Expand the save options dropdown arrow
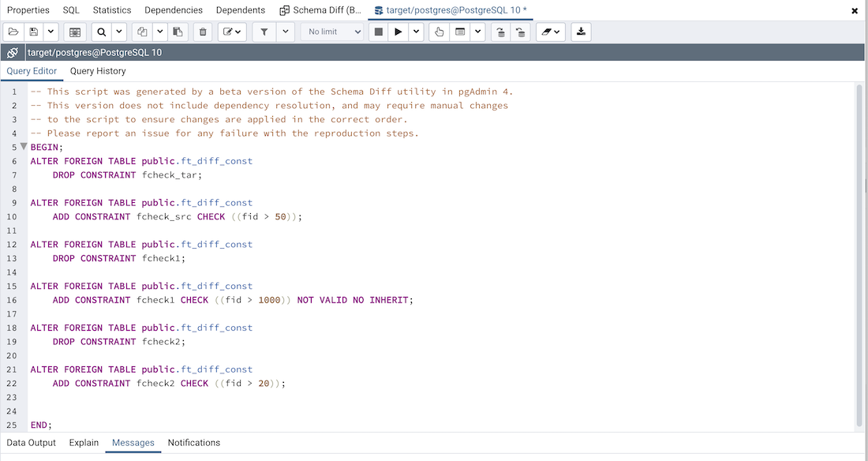This screenshot has height=461, width=868. pyautogui.click(x=51, y=32)
